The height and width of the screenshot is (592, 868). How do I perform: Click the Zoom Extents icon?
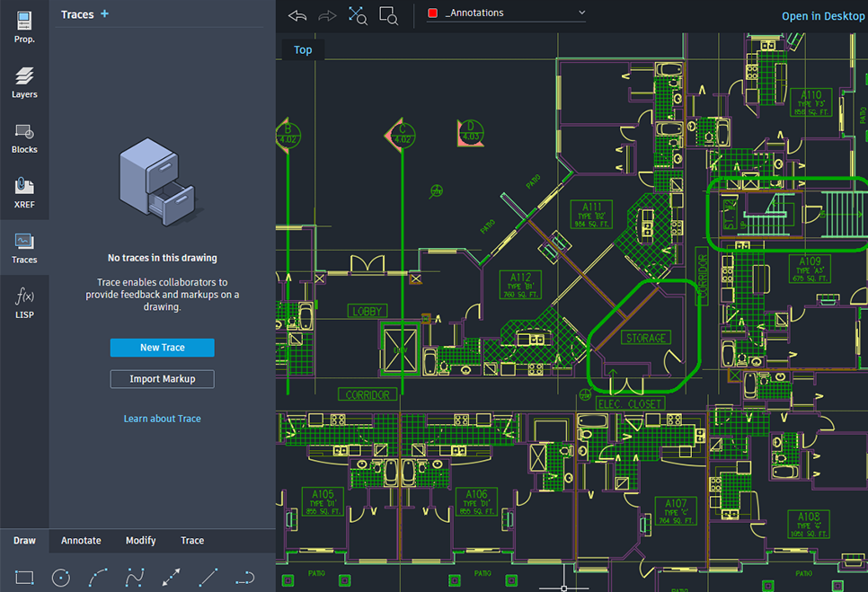(x=358, y=15)
